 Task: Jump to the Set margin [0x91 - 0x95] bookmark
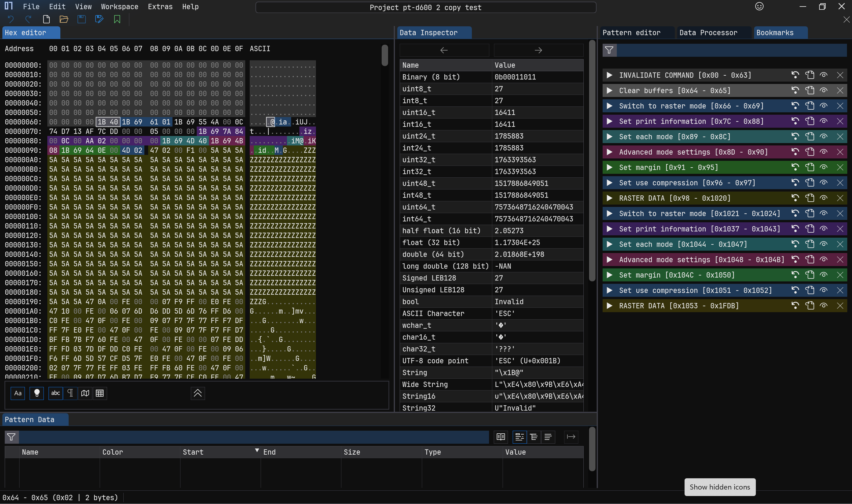pyautogui.click(x=795, y=167)
